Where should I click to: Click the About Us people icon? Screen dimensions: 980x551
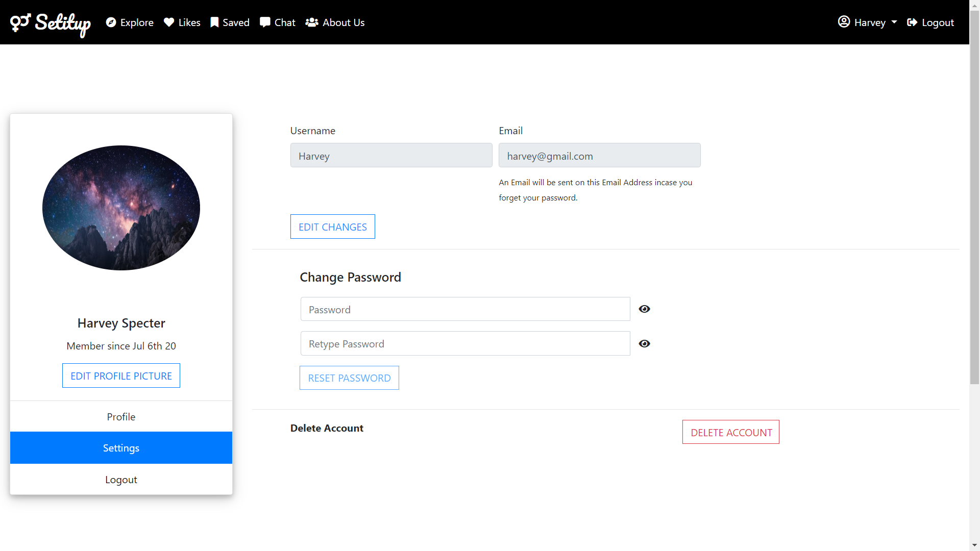(312, 22)
